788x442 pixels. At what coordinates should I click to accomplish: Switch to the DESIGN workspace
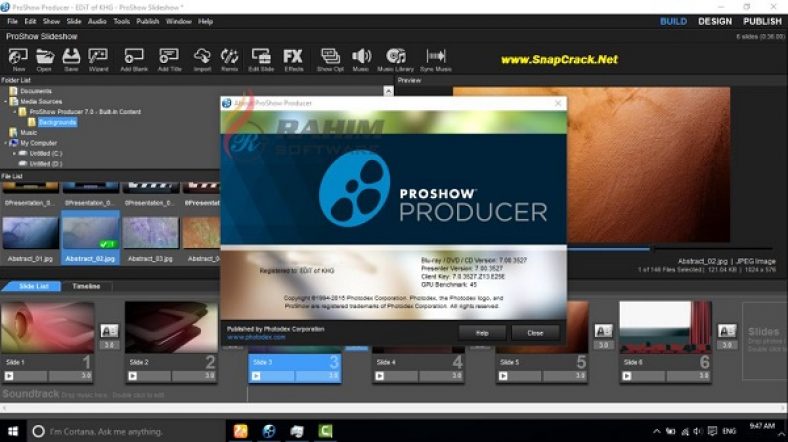[714, 21]
